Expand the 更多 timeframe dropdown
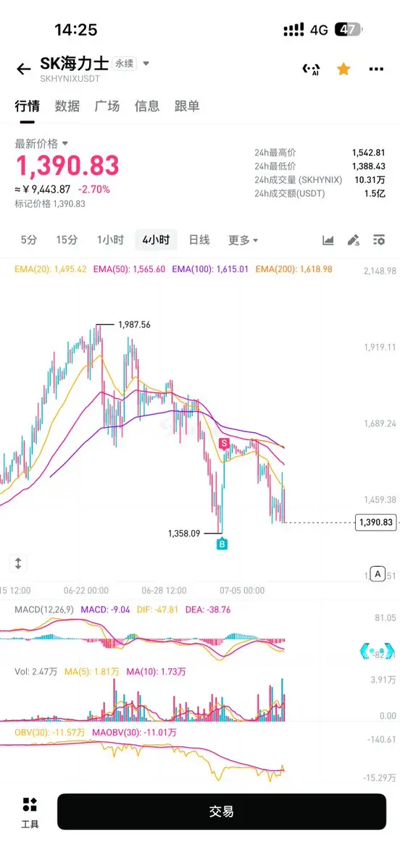This screenshot has height=868, width=400. [x=243, y=240]
